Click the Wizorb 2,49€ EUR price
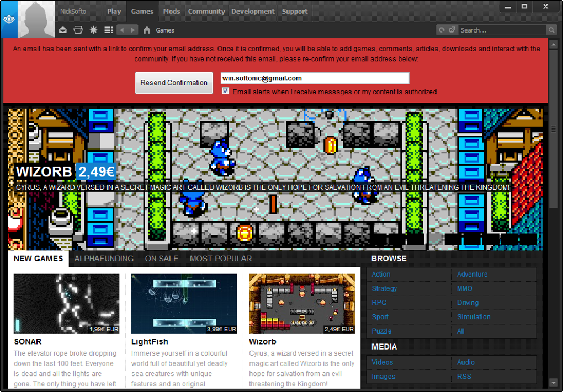Image resolution: width=563 pixels, height=392 pixels. click(x=339, y=329)
